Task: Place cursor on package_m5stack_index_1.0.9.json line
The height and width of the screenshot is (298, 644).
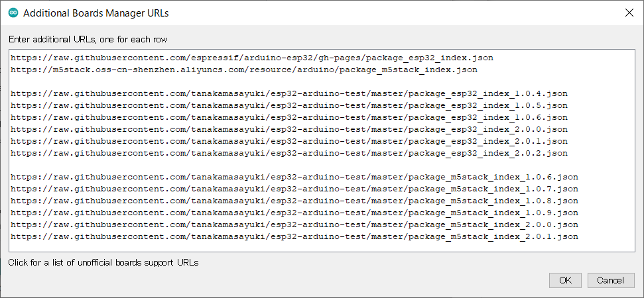Action: 294,213
